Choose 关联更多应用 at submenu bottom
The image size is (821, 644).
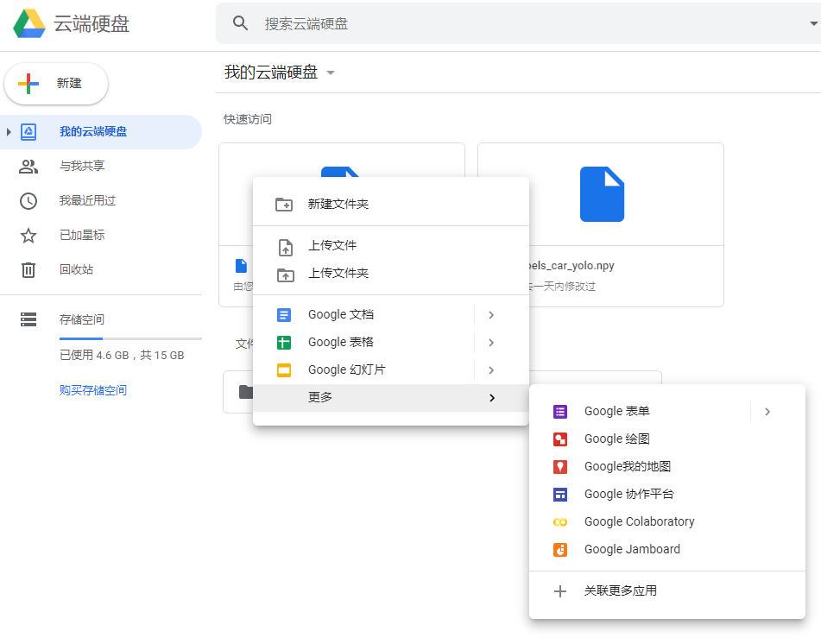pos(667,591)
